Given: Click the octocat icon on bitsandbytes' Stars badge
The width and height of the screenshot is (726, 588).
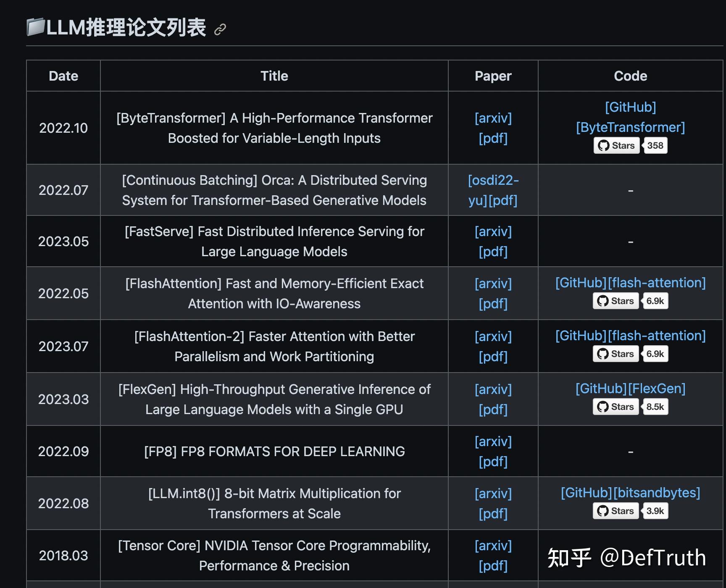Looking at the screenshot, I should point(603,511).
